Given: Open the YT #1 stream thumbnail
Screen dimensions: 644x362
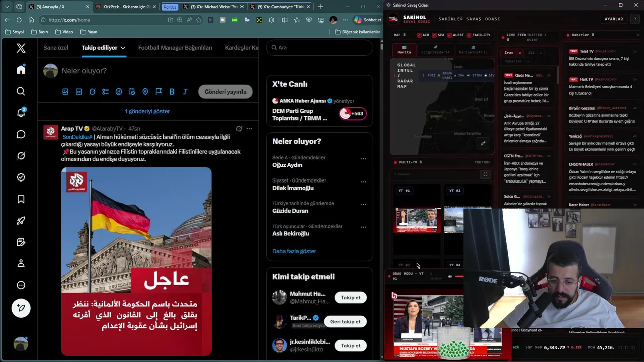Looking at the screenshot, I should 418,220.
